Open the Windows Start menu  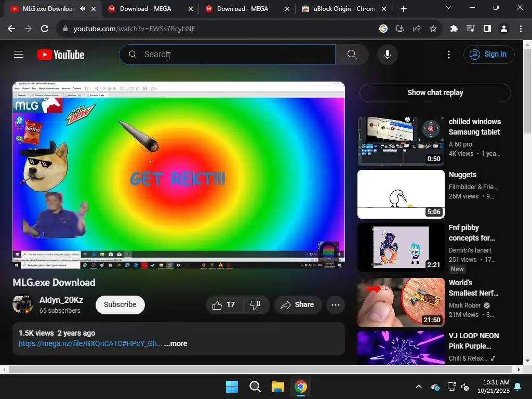pos(232,387)
